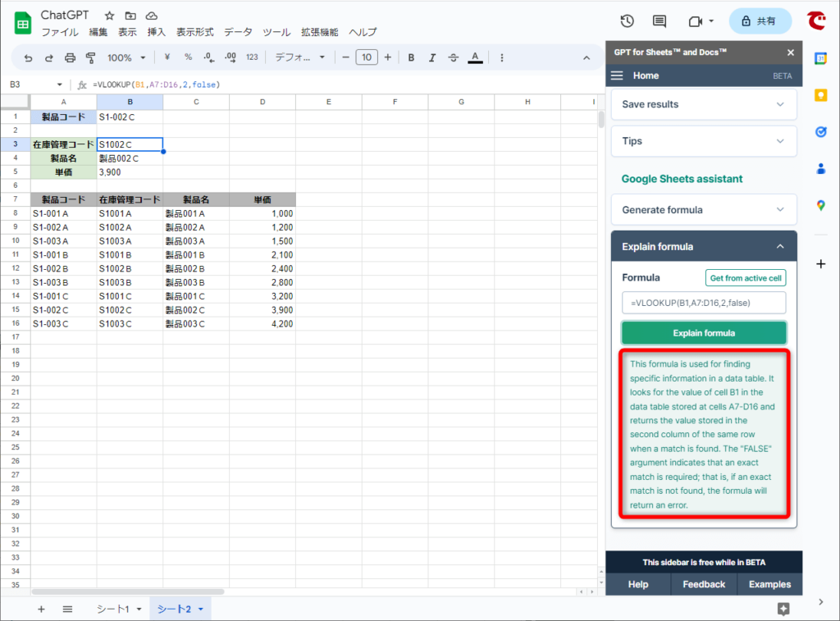
Task: Add a new sheet with plus
Action: 41,610
